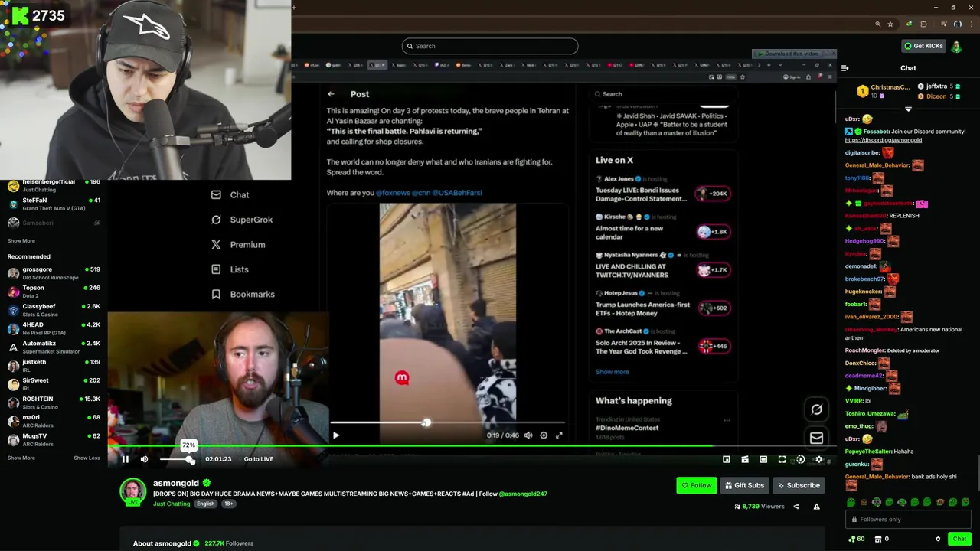Screen dimensions: 980x551
Task: Click the Followers only chat input
Action: (x=909, y=519)
